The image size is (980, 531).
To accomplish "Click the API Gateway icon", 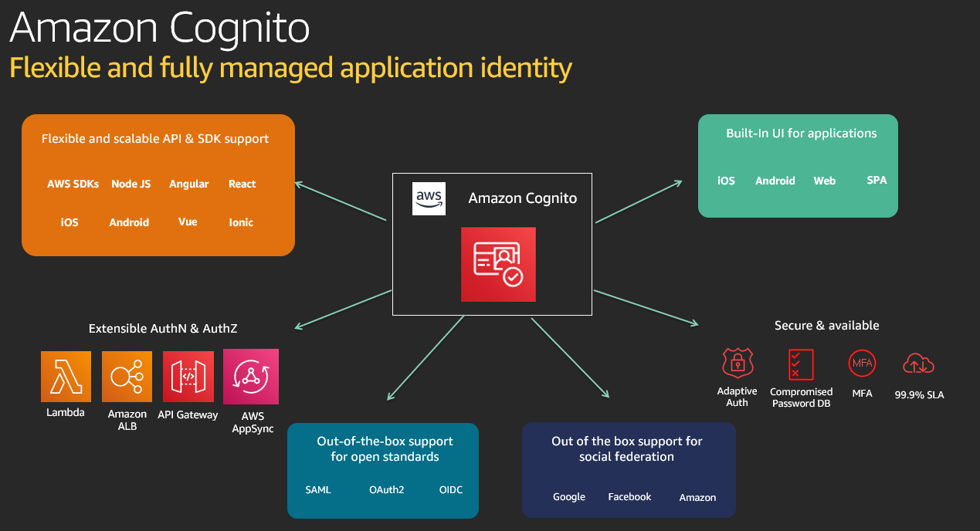I will click(x=188, y=377).
